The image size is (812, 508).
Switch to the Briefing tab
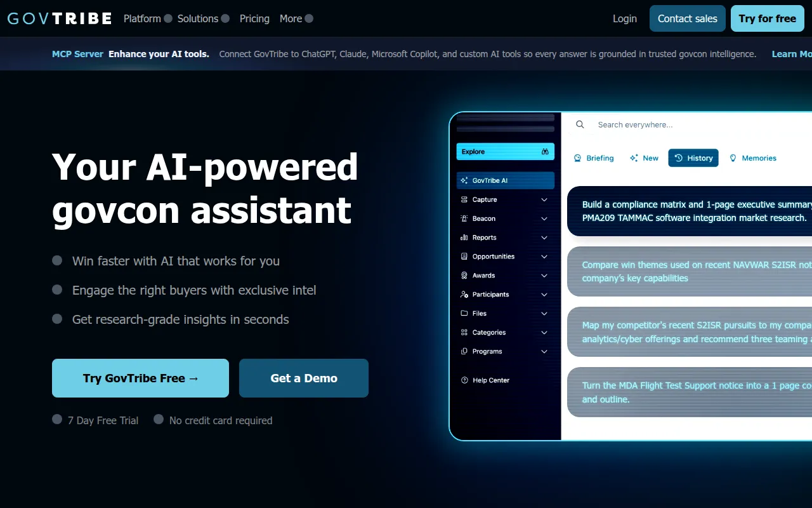coord(594,158)
